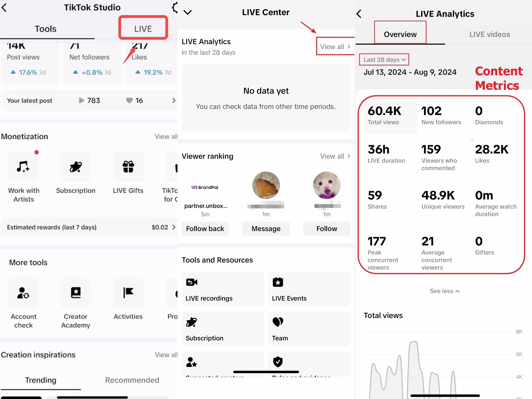Collapse LIVE Center with down chevron
Viewport: 532px width, 399px height.
[x=188, y=12]
